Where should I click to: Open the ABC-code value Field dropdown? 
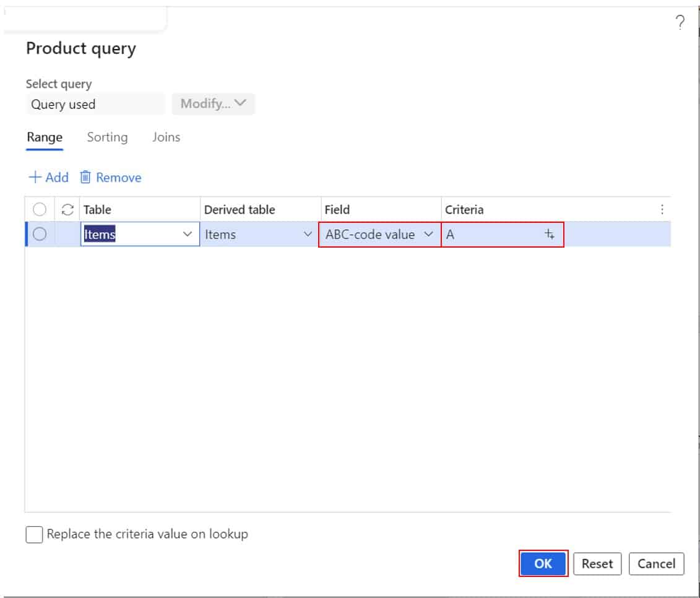pos(428,235)
